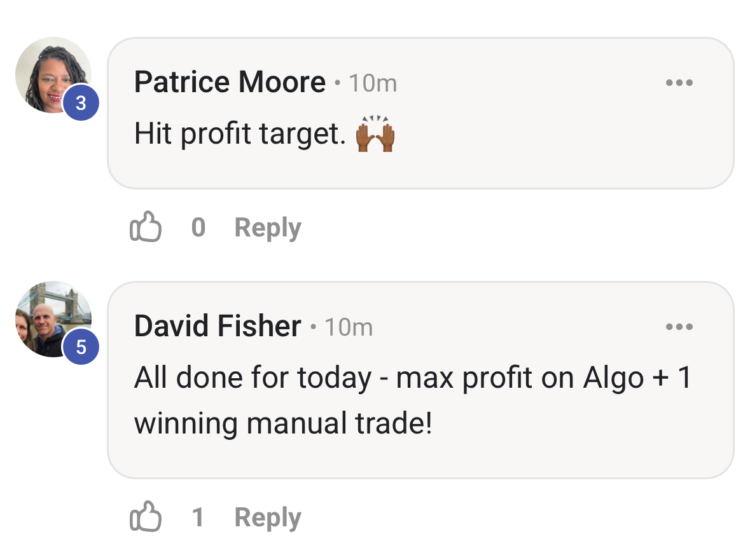Open three-dot options on Patrice Moore's comment

pos(679,83)
